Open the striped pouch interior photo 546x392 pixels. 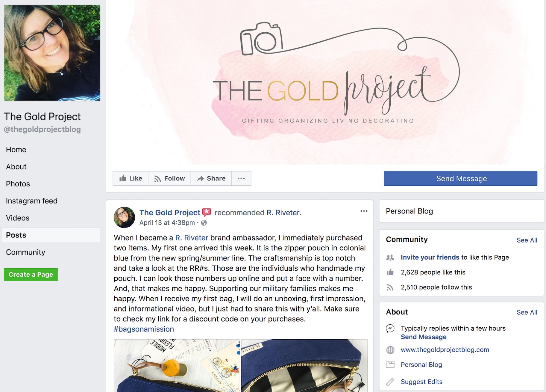click(304, 366)
